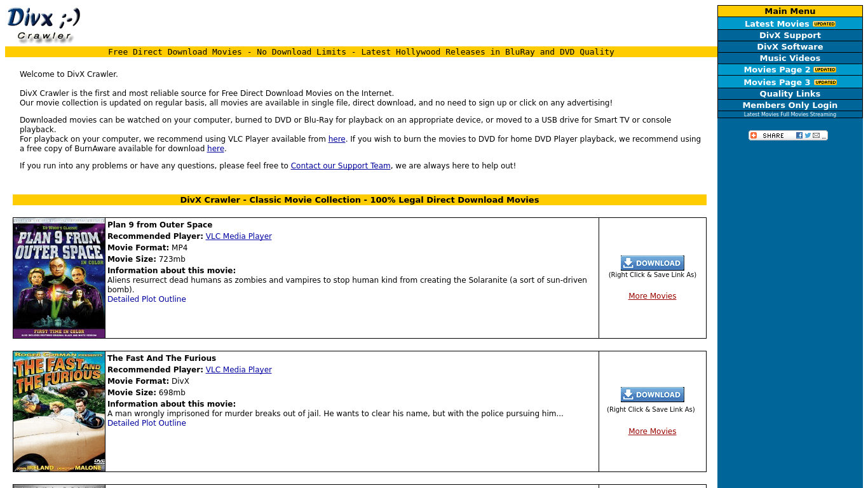Click the orange plus share icon

[x=754, y=135]
